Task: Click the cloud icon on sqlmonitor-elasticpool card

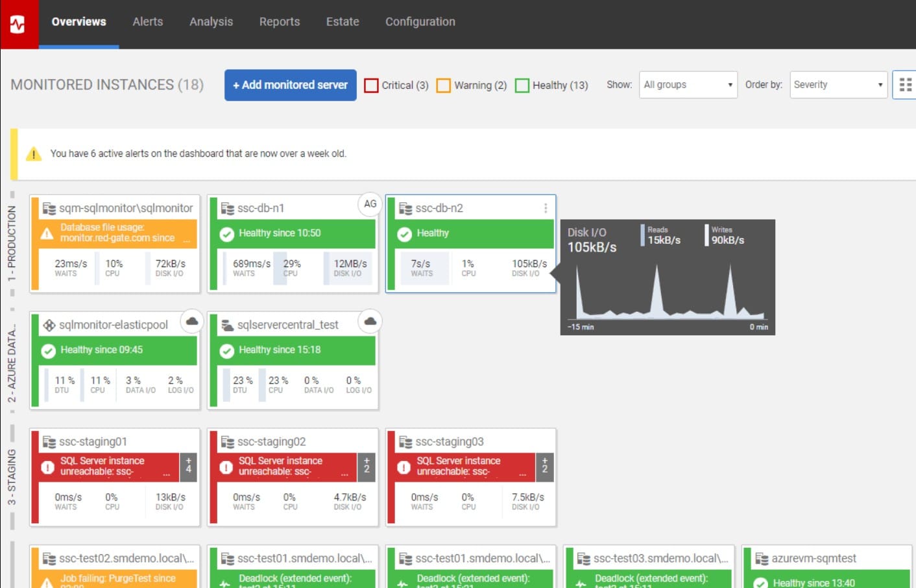Action: [x=191, y=321]
